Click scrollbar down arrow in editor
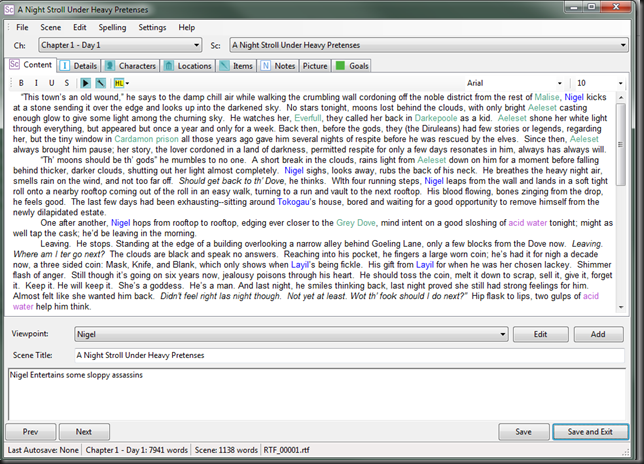 click(621, 307)
